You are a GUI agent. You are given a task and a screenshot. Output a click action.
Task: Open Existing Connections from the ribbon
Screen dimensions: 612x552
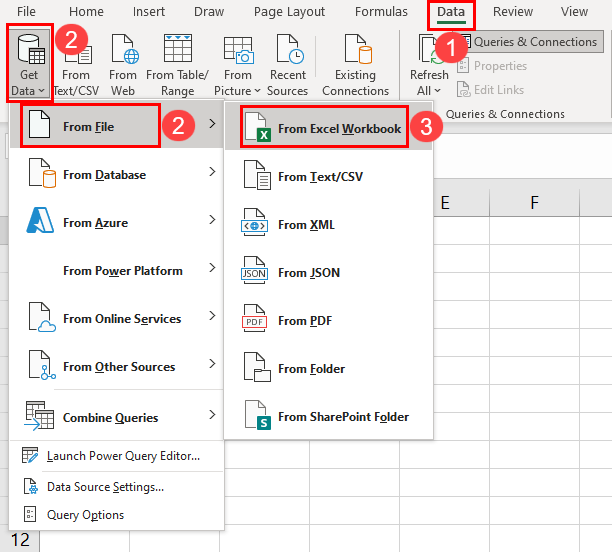(356, 64)
